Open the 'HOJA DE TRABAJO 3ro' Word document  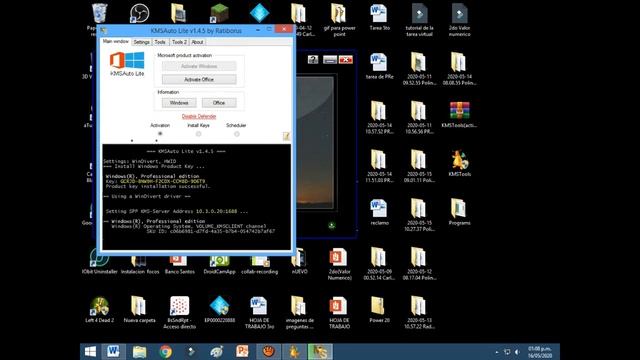pos(259,306)
